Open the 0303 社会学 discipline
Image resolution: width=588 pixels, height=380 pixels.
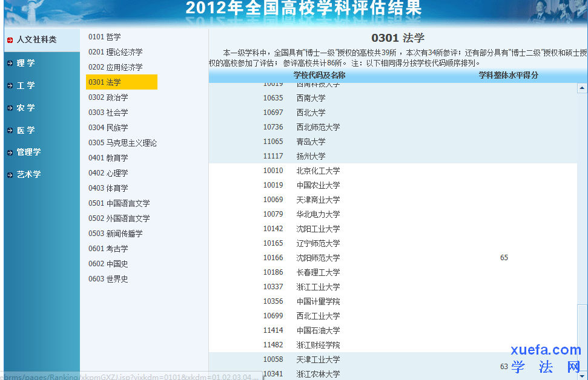point(108,113)
